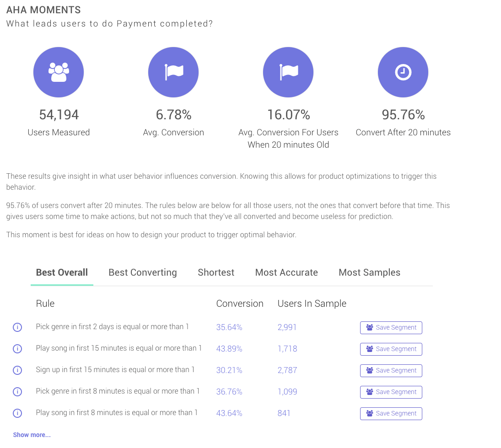Switch to the Best Converting tab

tap(142, 272)
